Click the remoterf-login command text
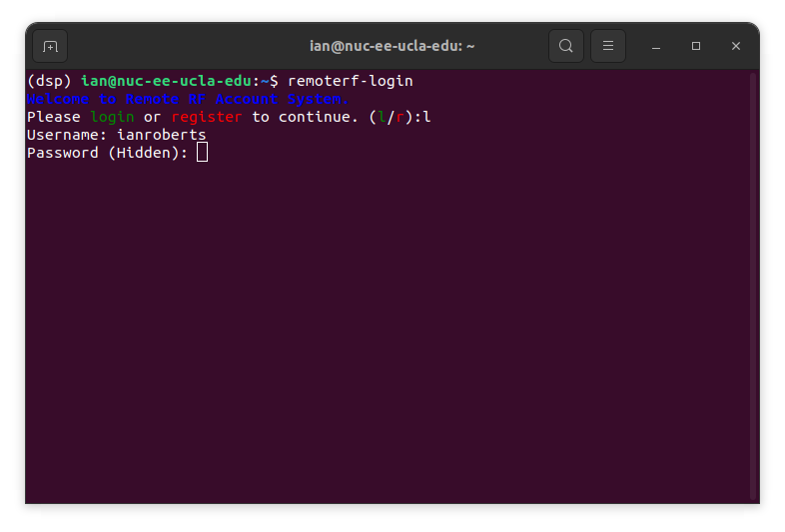The height and width of the screenshot is (532, 785). point(350,80)
